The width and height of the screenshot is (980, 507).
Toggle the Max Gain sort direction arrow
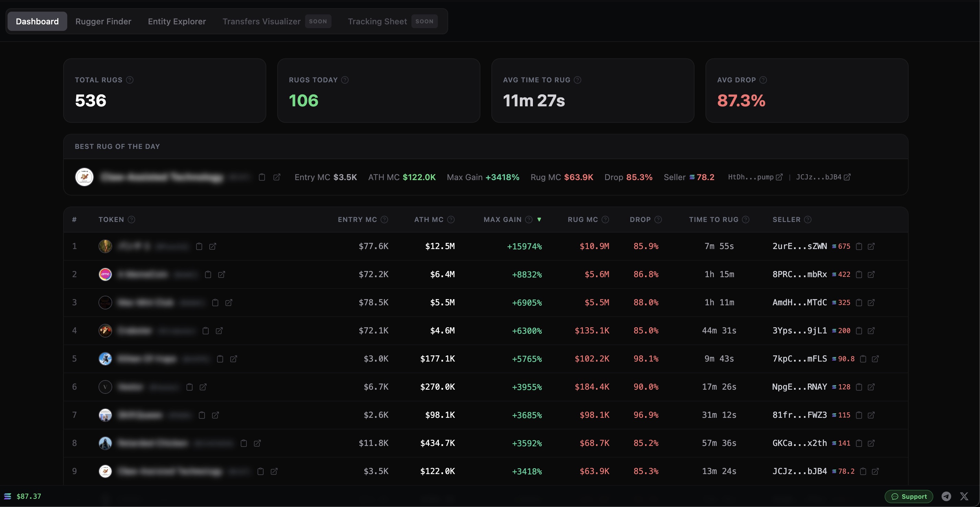[x=539, y=220]
